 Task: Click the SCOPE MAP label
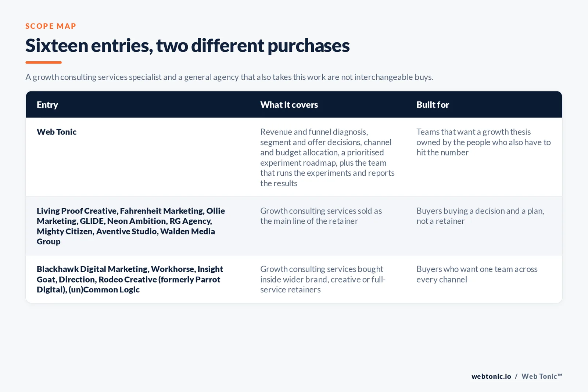point(51,26)
